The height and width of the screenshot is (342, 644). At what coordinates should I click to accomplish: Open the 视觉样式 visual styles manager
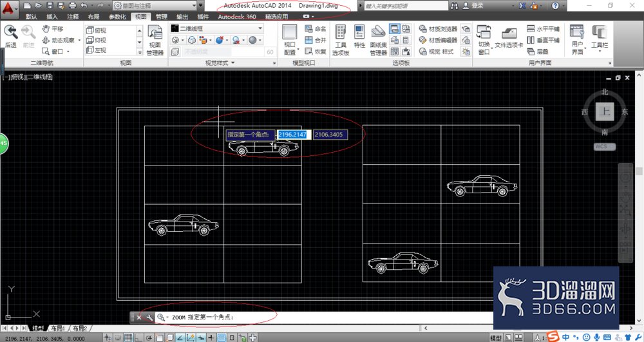[x=436, y=52]
